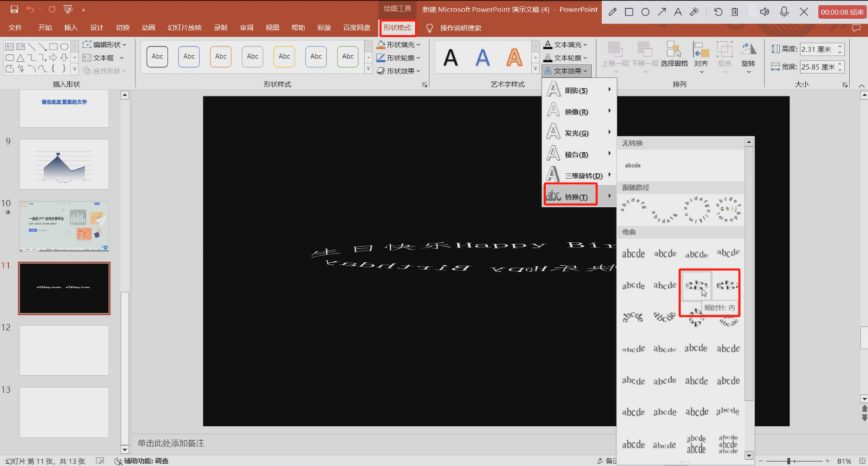
Task: Switch to the 动画 ribbon tab
Action: (148, 27)
